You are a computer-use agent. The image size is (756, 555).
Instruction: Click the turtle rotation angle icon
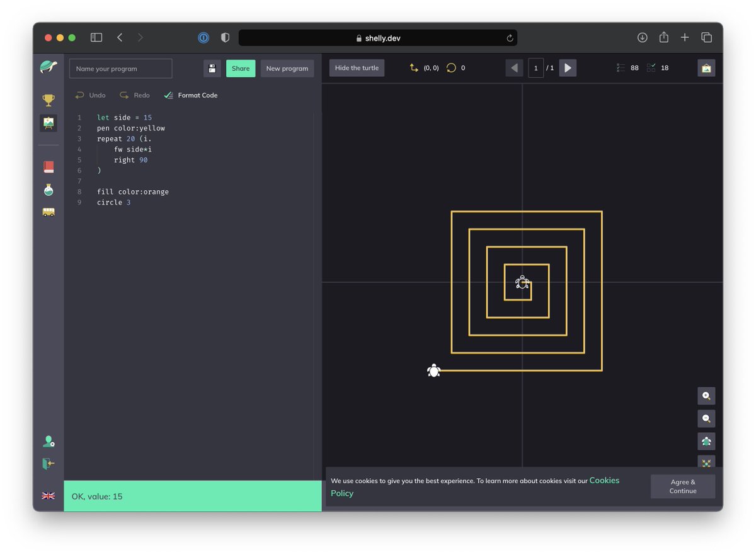point(451,67)
